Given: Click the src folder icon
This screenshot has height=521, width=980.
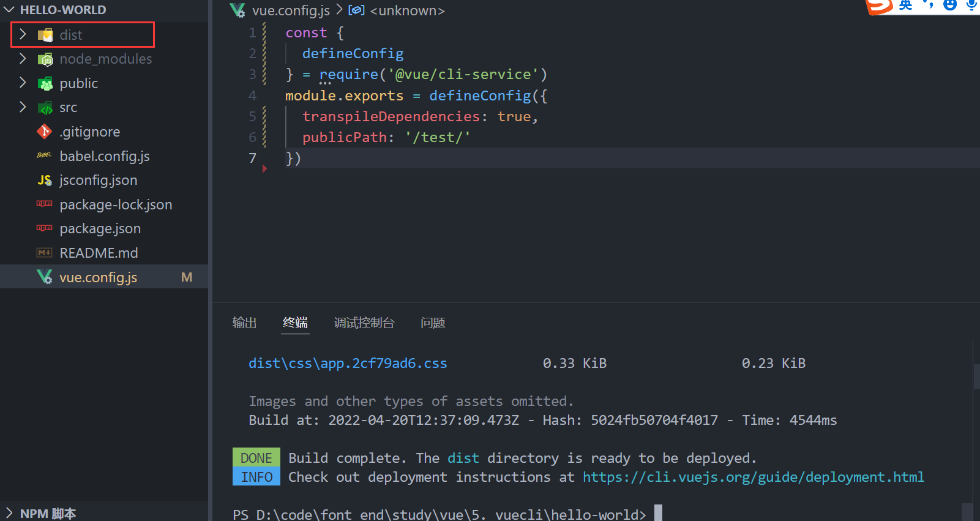Looking at the screenshot, I should point(45,108).
